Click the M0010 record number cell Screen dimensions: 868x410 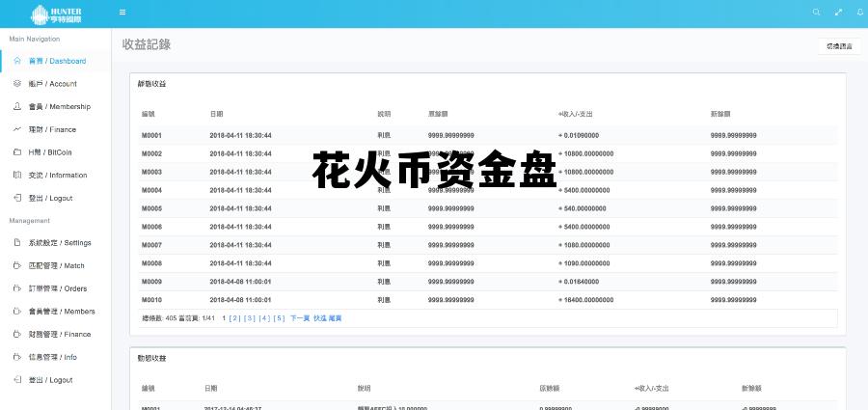tap(151, 300)
